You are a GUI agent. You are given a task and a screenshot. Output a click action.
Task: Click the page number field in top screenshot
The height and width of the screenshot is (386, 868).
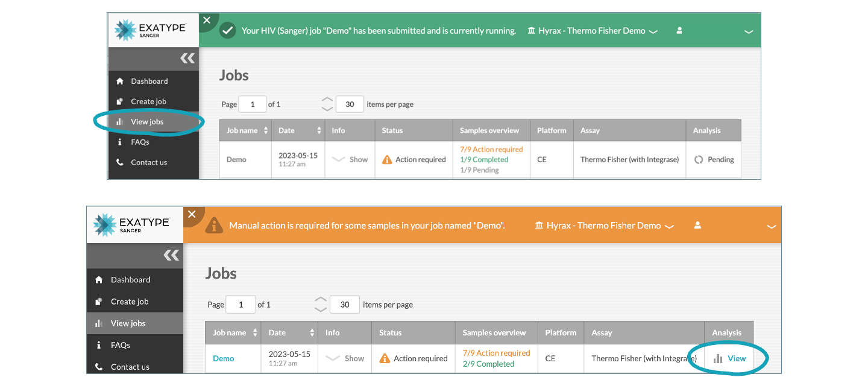coord(253,104)
